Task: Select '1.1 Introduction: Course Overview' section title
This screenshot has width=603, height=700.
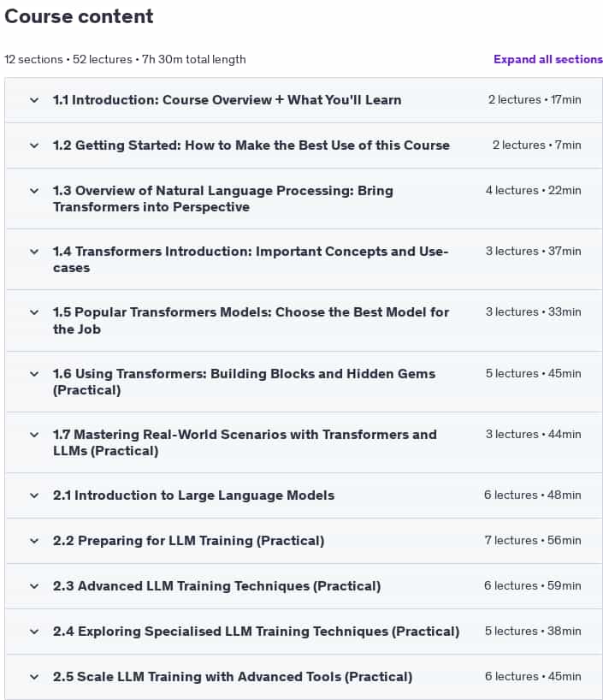Action: [227, 100]
